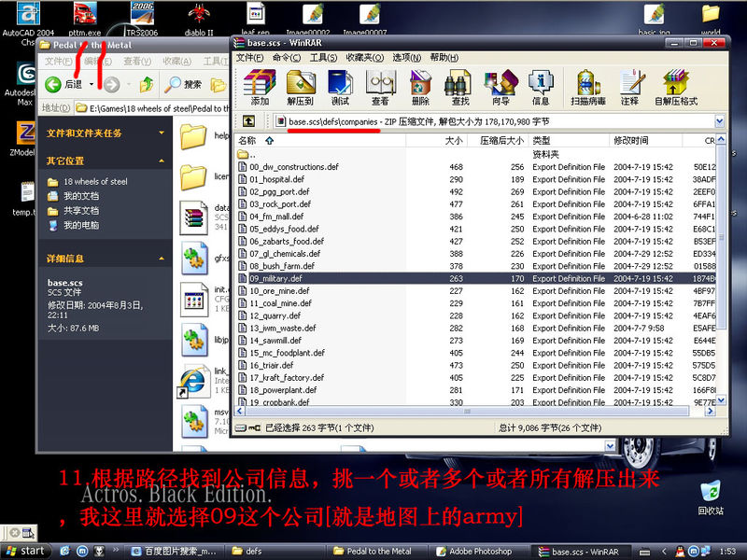Click the 解压到 (Extract To) toolbar icon
This screenshot has height=560, width=747.
pos(300,87)
